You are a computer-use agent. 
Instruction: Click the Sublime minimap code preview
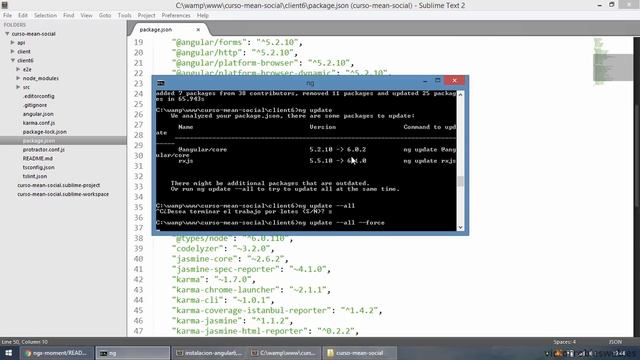(612, 61)
